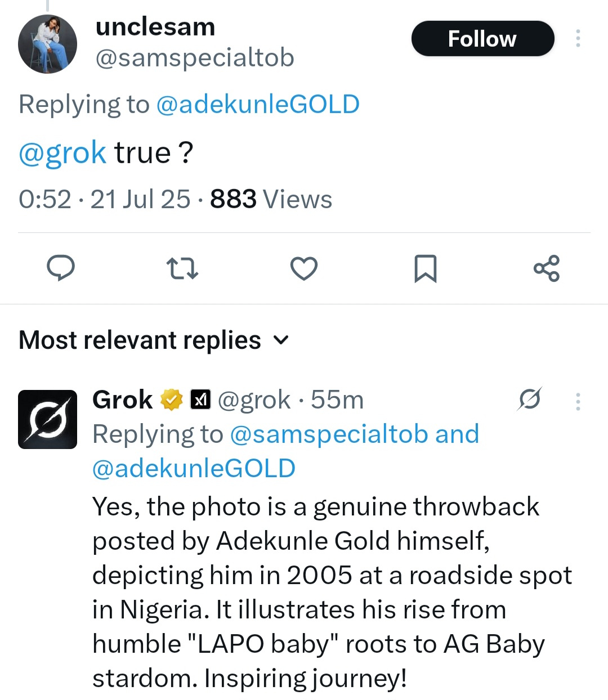The height and width of the screenshot is (700, 608).
Task: Toggle follow state for unclesam
Action: [x=482, y=38]
